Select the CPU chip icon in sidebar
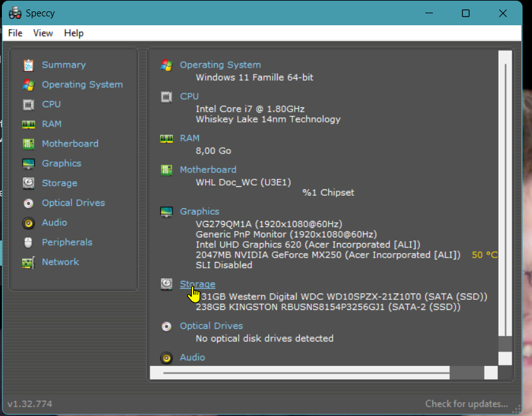This screenshot has height=416, width=532. coord(28,104)
